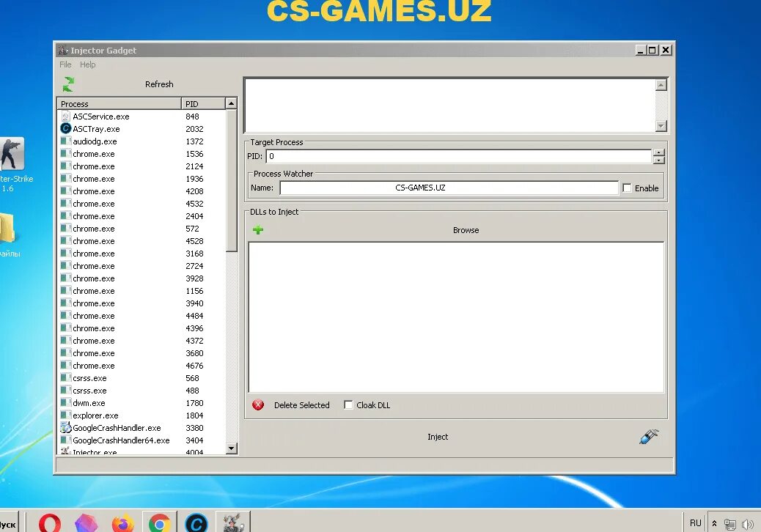Click the log output text area
Image resolution: width=761 pixels, height=532 pixels.
click(450, 106)
